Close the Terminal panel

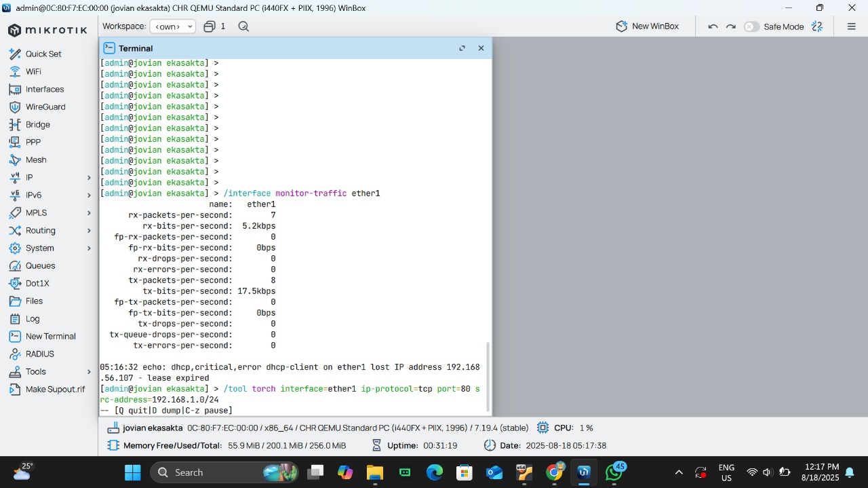tap(481, 48)
